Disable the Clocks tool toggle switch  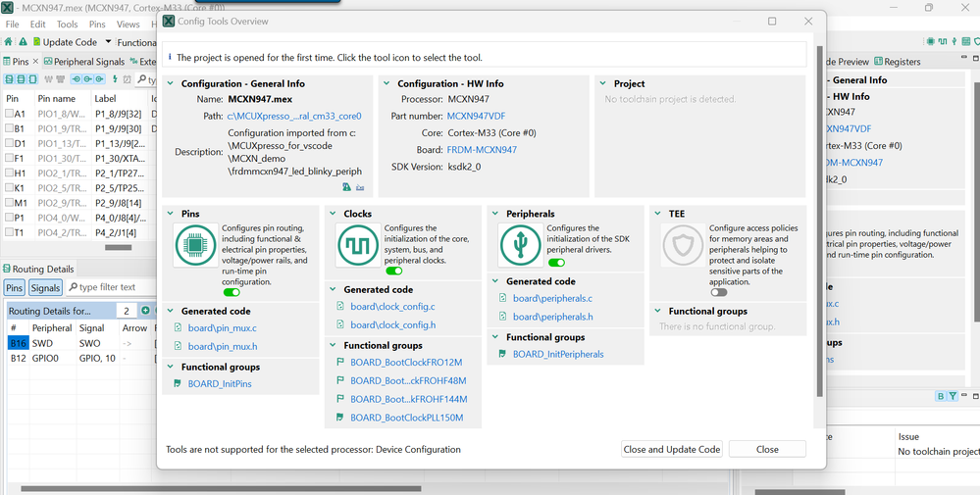coord(393,271)
